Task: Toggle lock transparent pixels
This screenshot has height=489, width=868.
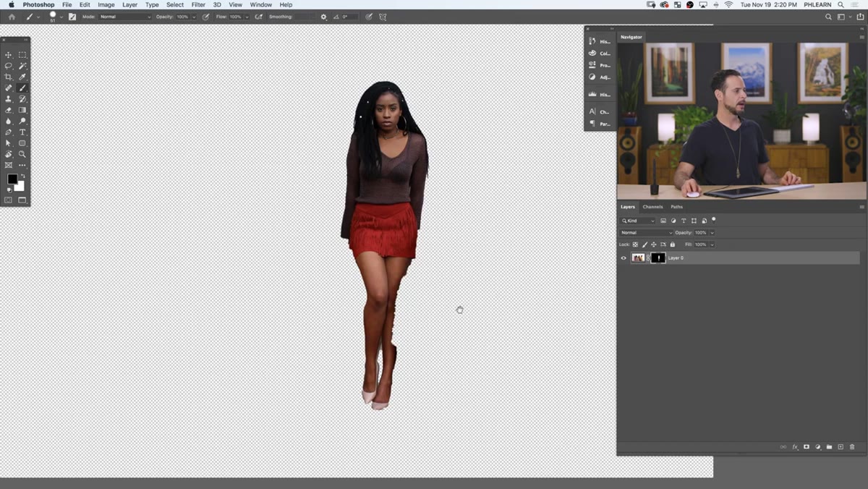Action: (635, 244)
